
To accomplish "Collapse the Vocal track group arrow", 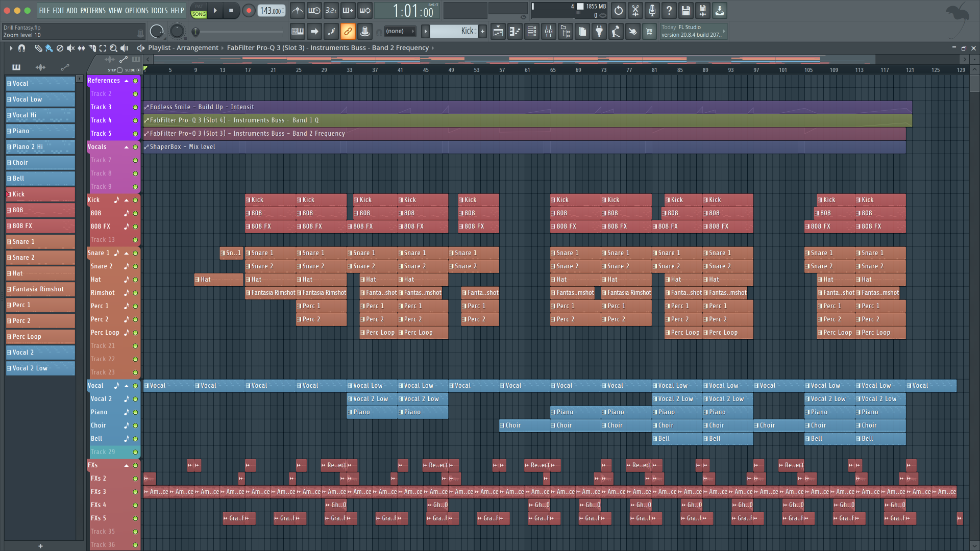I will [x=126, y=386].
